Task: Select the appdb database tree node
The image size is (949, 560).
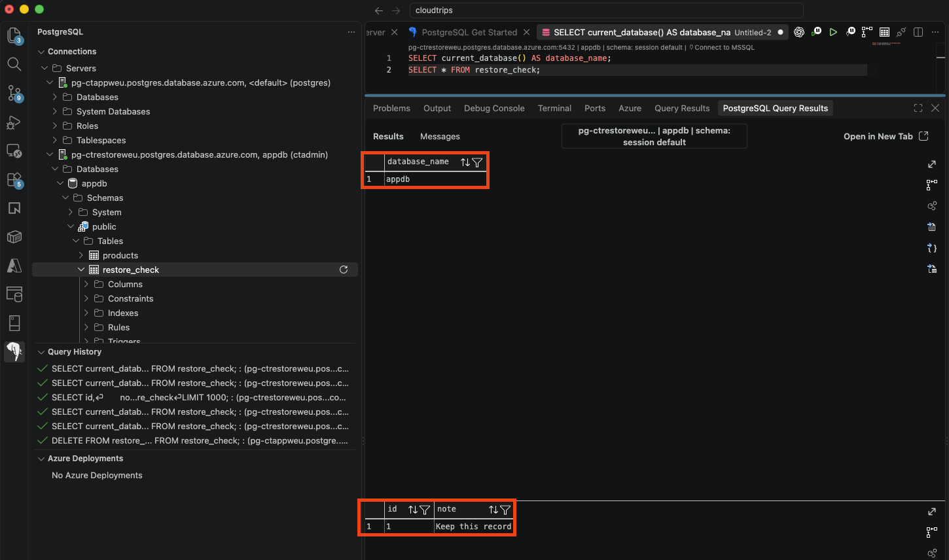Action: click(x=94, y=183)
